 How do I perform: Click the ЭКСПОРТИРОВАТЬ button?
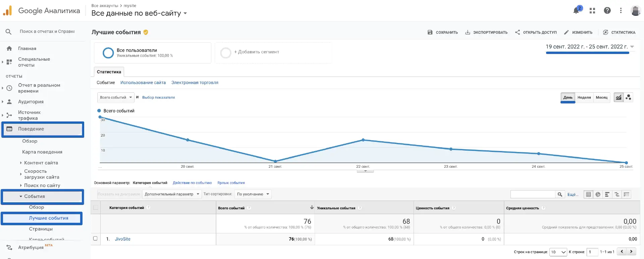click(x=486, y=33)
